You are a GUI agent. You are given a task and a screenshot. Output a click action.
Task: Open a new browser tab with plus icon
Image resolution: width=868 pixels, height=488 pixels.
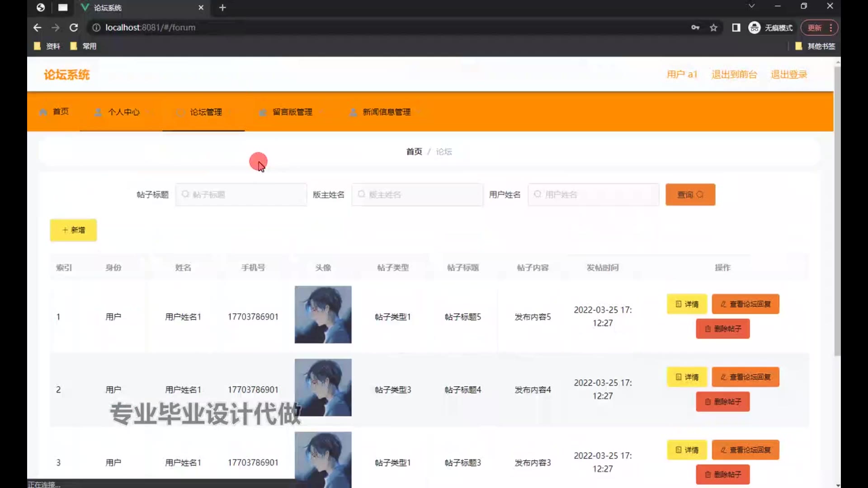pos(222,8)
